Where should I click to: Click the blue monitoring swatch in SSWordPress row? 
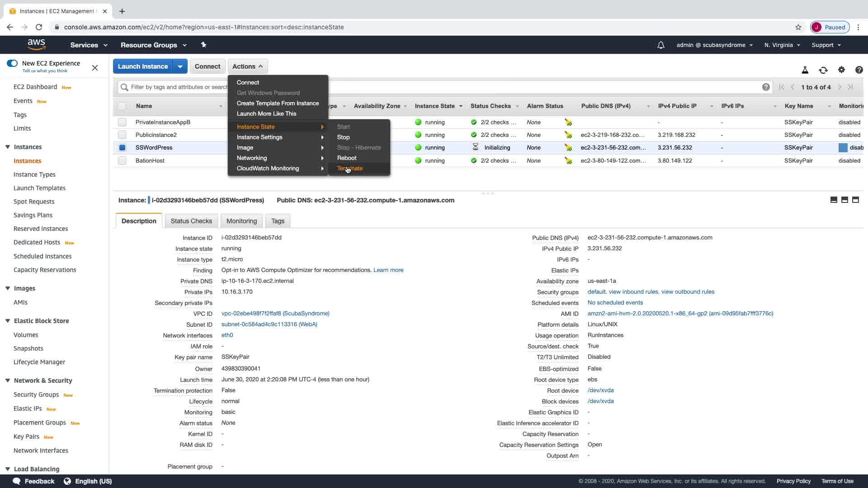843,148
